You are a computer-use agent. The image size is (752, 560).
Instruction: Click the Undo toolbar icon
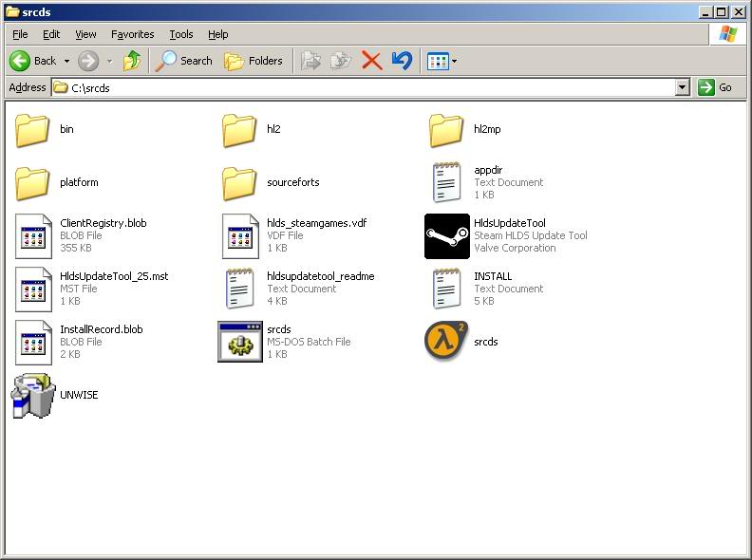(x=402, y=61)
